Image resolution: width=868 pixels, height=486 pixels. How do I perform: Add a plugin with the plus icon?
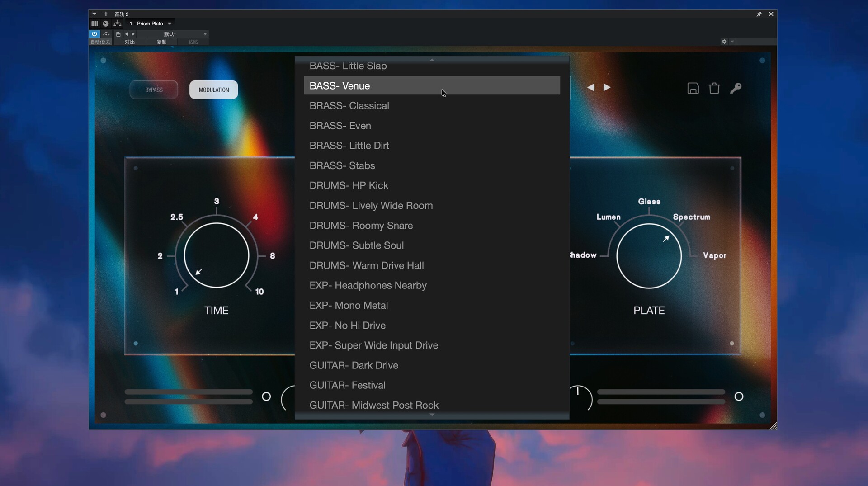(x=106, y=14)
